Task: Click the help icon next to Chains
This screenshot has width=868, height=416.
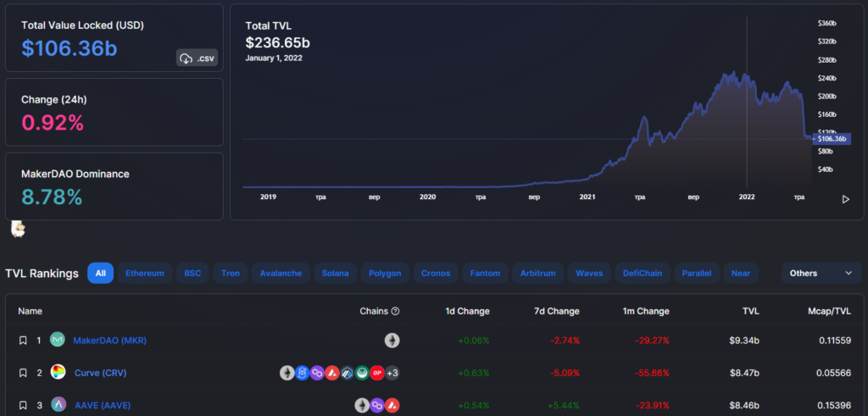Action: 395,311
